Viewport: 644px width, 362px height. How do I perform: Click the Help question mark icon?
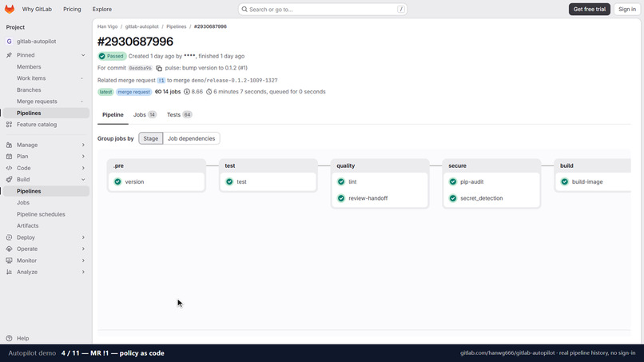tap(9, 339)
